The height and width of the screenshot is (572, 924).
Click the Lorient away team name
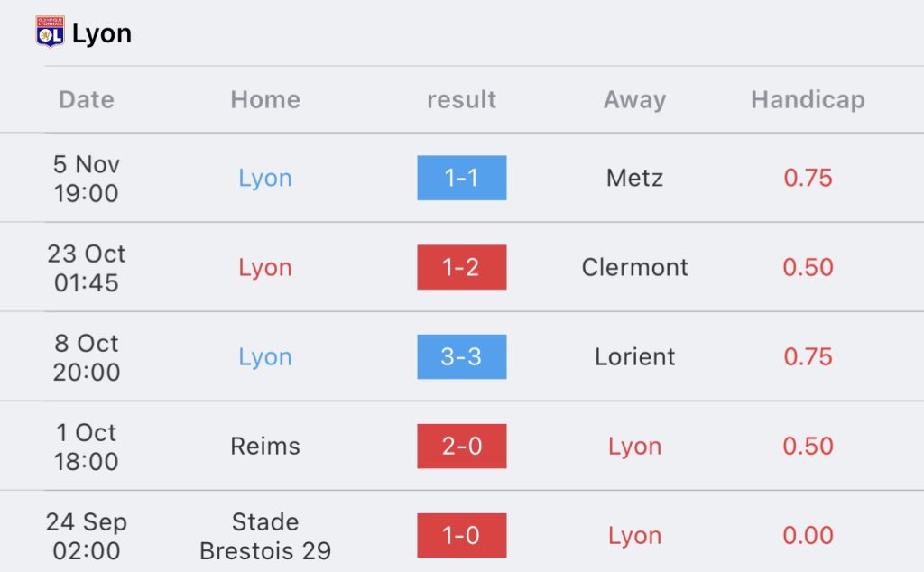[x=634, y=357]
